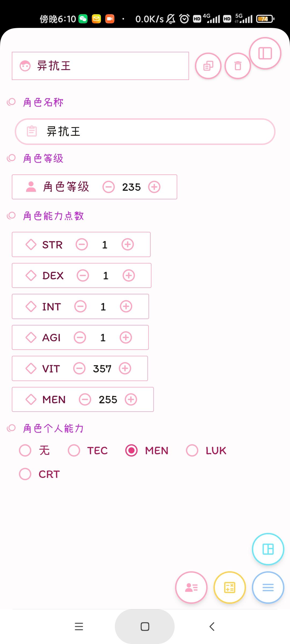This screenshot has width=290, height=644.
Task: Open the yellow calculator floating button
Action: 230,588
